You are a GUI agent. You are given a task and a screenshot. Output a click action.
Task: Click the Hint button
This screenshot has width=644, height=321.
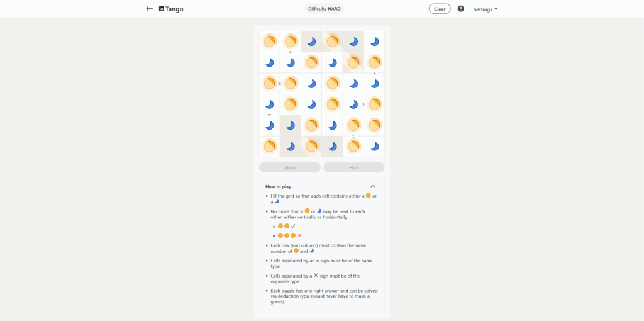coord(353,167)
